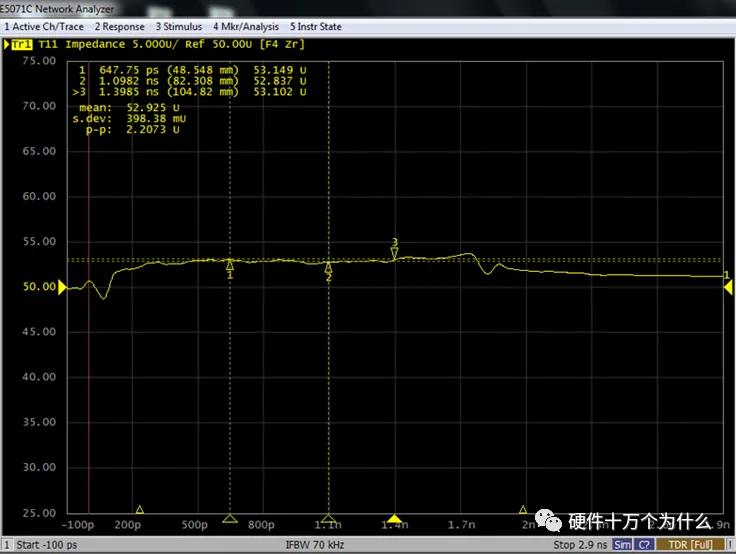Toggle the TDR [Full] status indicator

click(x=689, y=545)
